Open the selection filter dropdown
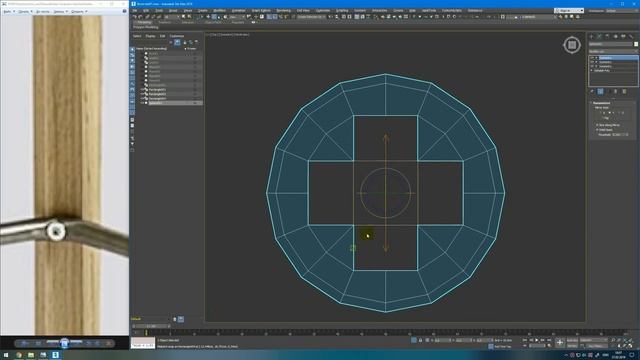This screenshot has width=640, height=360. 172,17
